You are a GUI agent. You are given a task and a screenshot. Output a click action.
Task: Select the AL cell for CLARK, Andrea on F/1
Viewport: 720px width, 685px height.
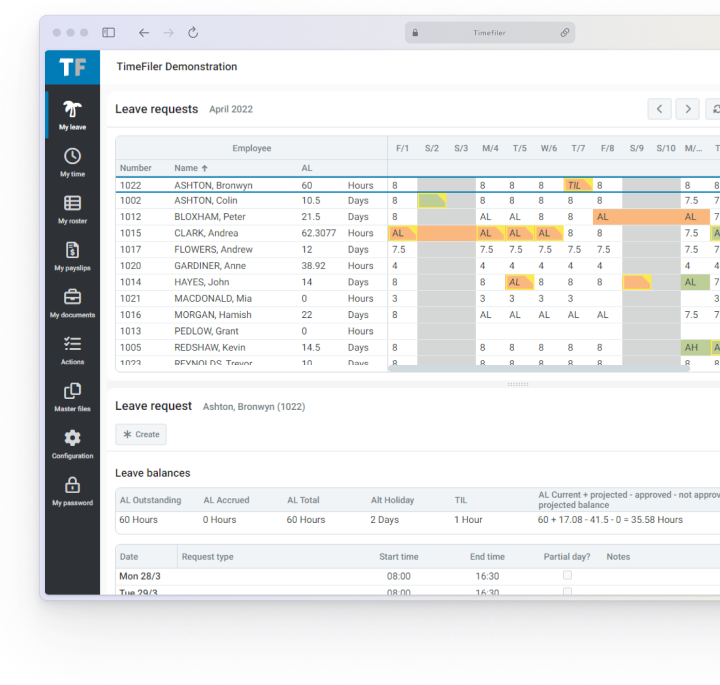click(x=403, y=233)
